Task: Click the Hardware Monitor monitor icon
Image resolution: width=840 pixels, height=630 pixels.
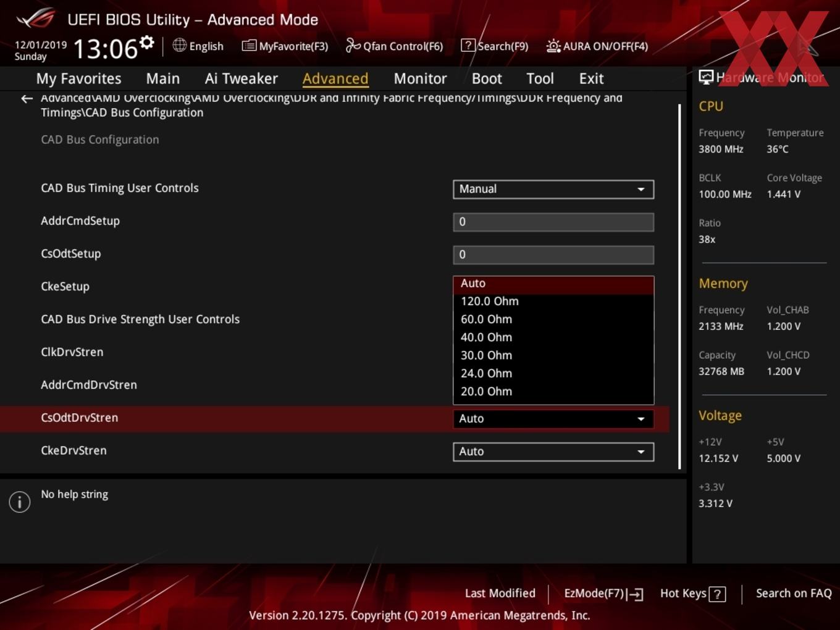Action: click(706, 77)
